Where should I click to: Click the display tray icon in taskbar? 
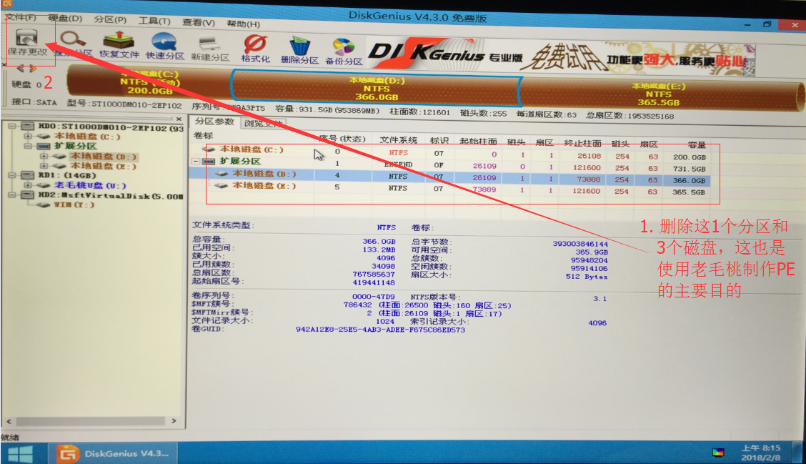coord(718,452)
